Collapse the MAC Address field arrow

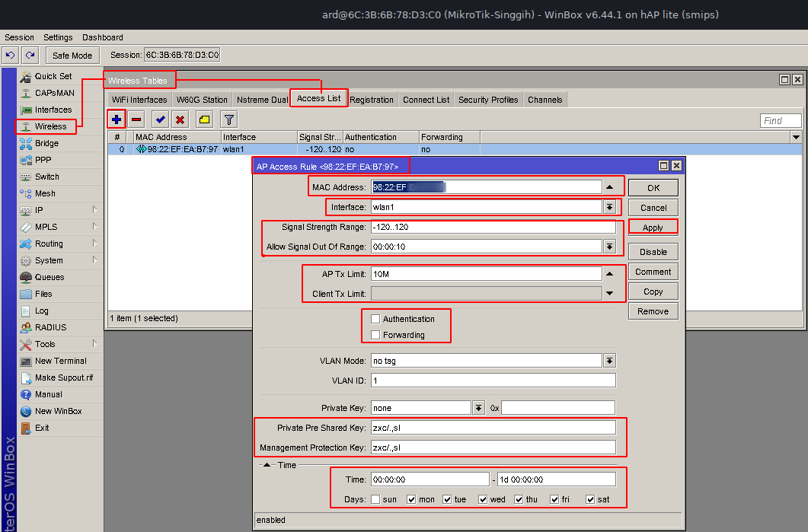[x=609, y=187]
